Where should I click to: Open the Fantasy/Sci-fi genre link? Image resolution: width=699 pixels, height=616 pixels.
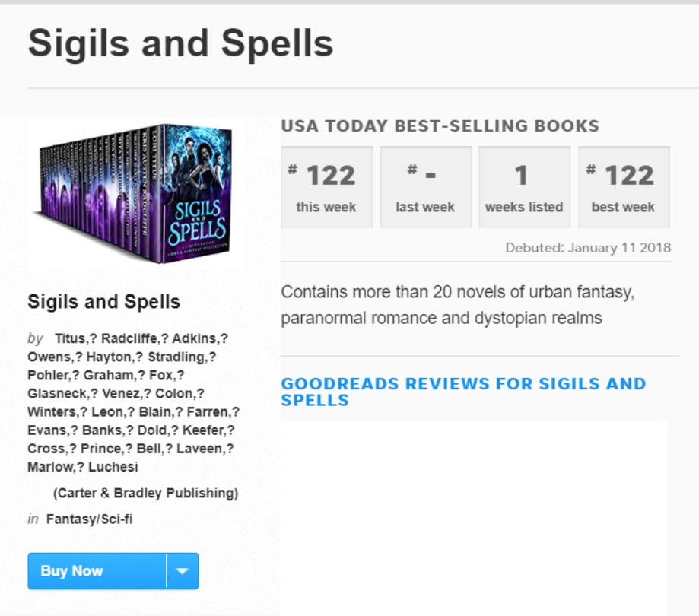point(89,519)
